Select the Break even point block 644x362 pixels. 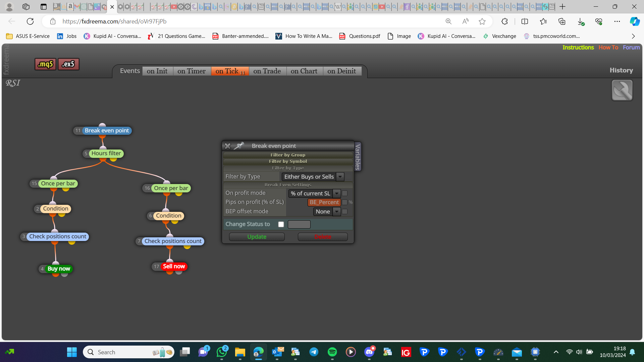pyautogui.click(x=107, y=131)
